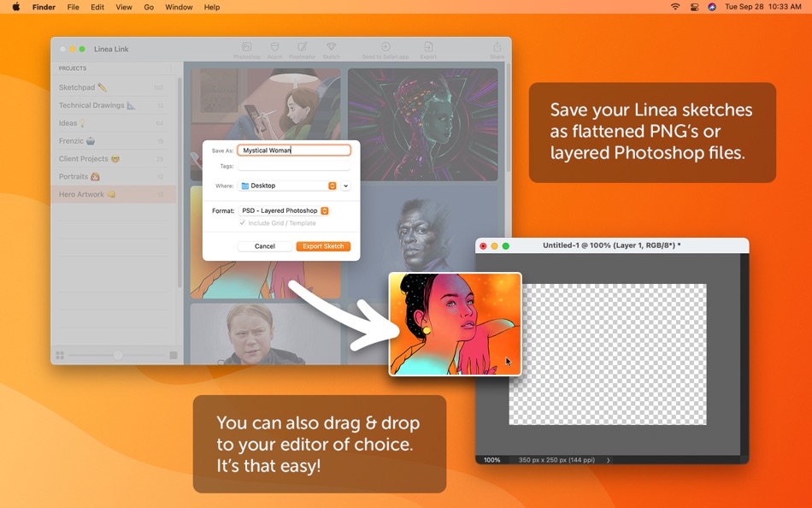Click the thumbnail size slider knob
Viewport: 812px width, 508px height.
click(118, 355)
